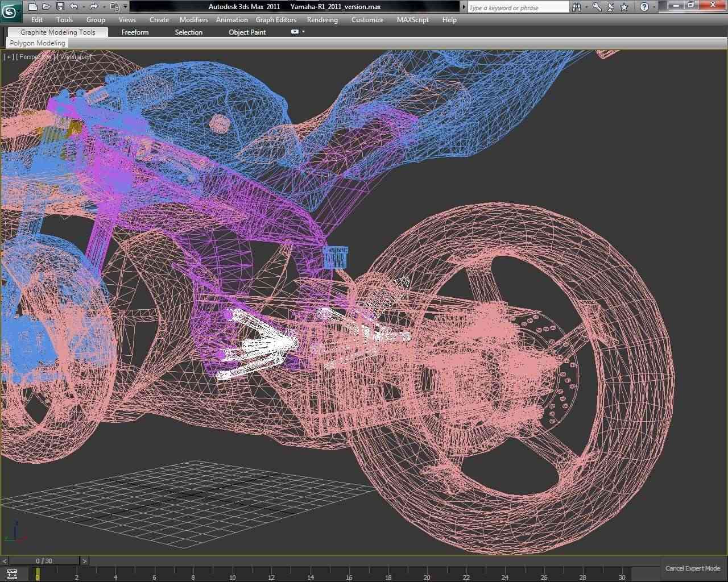The height and width of the screenshot is (582, 728).
Task: Open Customize Quick Access Toolbar dropdown
Action: coord(126,7)
